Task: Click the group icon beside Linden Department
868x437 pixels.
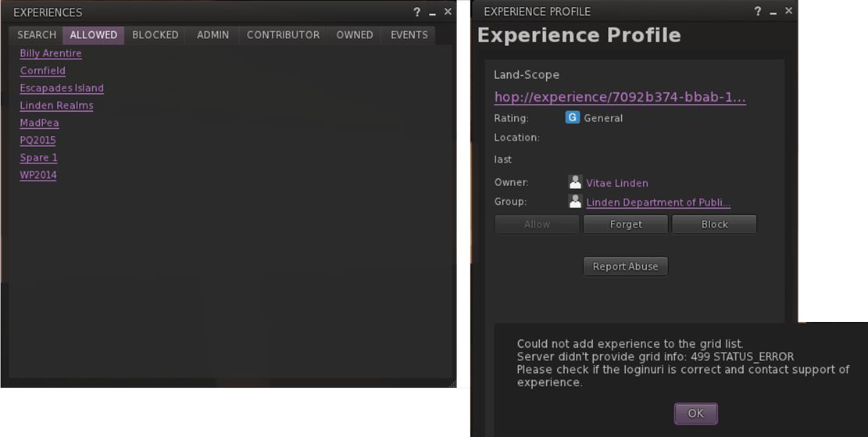Action: 575,202
